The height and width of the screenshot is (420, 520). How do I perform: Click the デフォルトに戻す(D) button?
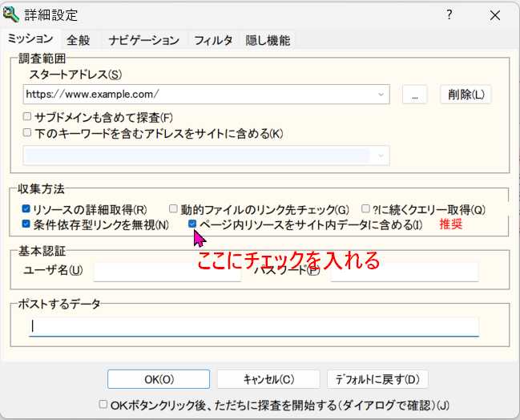[377, 379]
